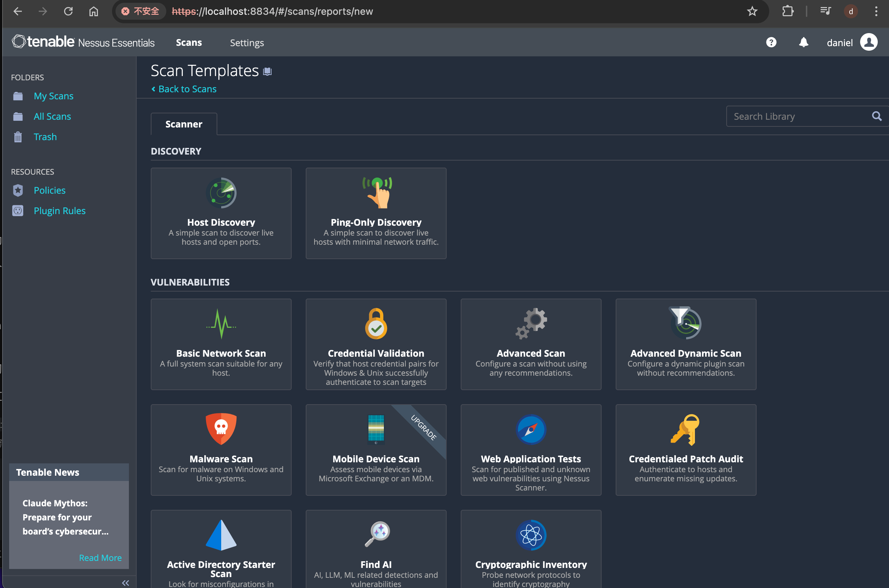Screen dimensions: 889x588
Task: Select the Scanner tab
Action: [184, 124]
